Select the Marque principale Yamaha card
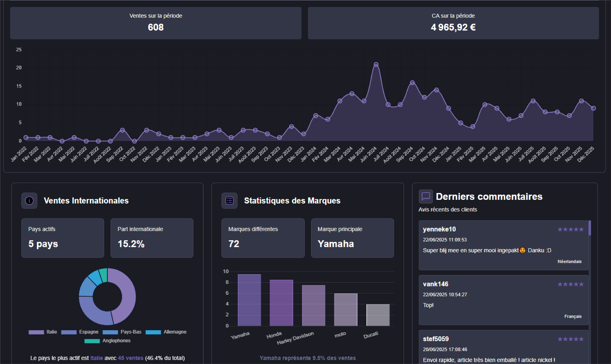This screenshot has height=364, width=611. click(x=352, y=238)
